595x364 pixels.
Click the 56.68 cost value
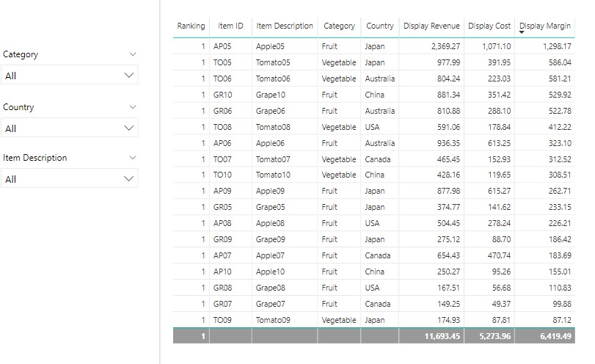click(501, 288)
